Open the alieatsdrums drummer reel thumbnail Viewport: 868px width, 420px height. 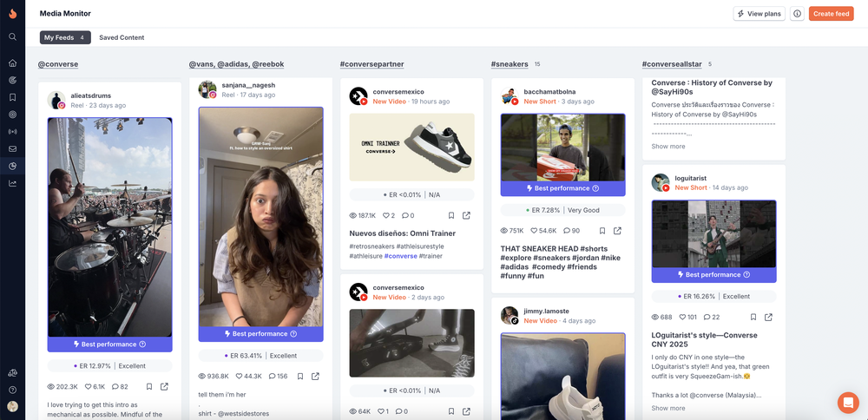point(109,226)
